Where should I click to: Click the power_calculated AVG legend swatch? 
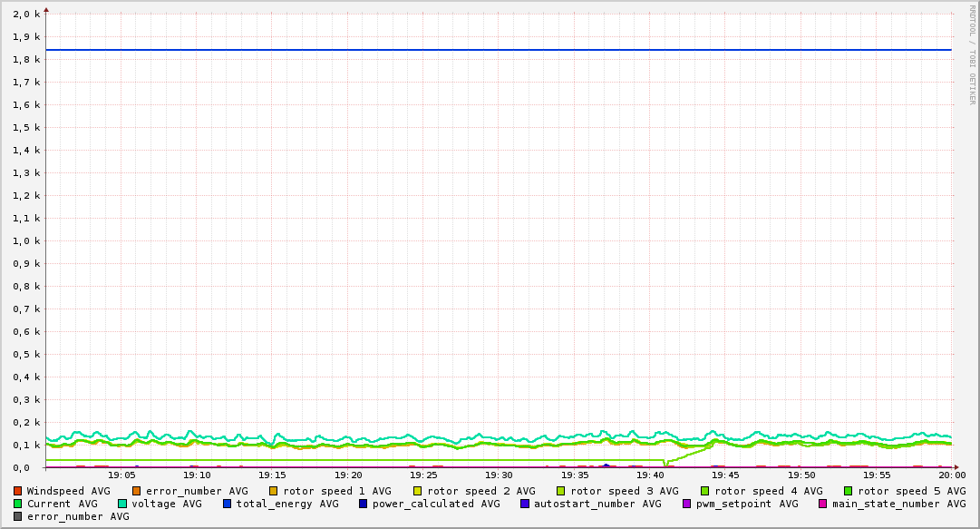click(364, 504)
